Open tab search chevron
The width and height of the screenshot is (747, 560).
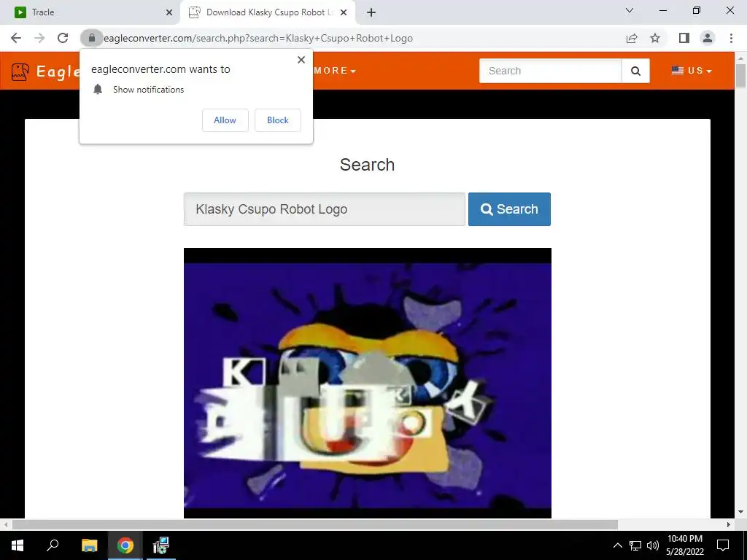630,10
